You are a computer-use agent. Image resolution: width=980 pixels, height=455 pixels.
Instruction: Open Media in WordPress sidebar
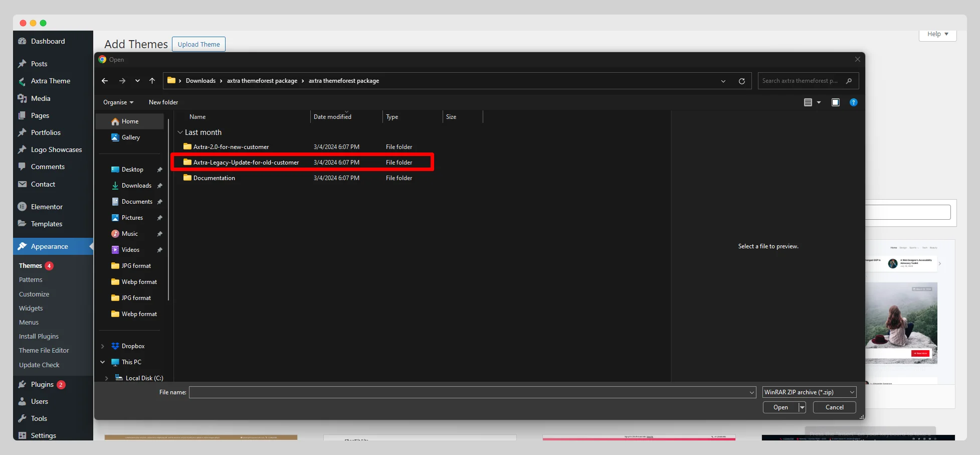click(x=41, y=98)
